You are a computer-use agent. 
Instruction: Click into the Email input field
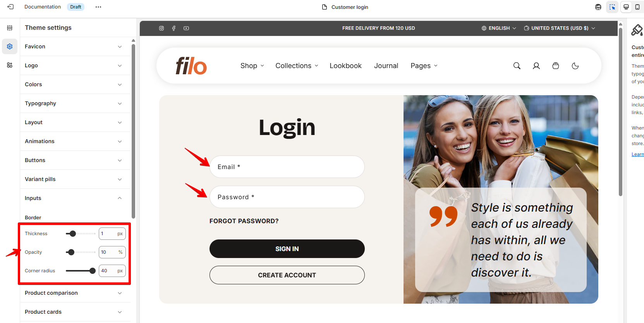coord(287,167)
